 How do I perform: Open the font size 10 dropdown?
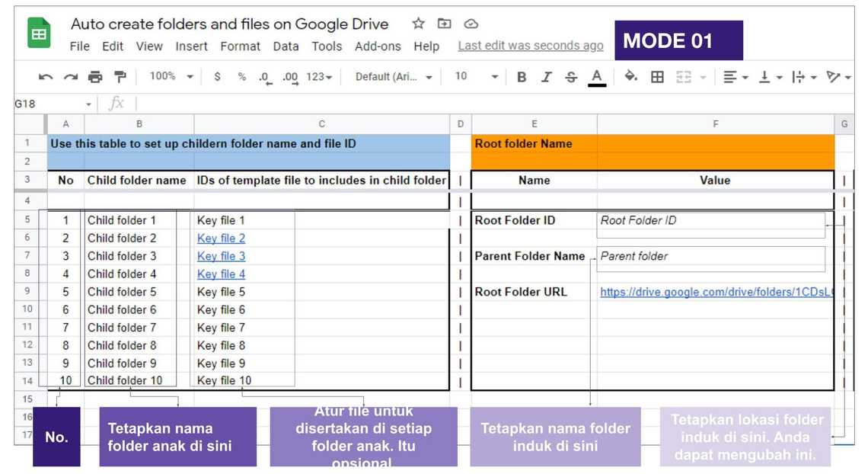point(477,76)
